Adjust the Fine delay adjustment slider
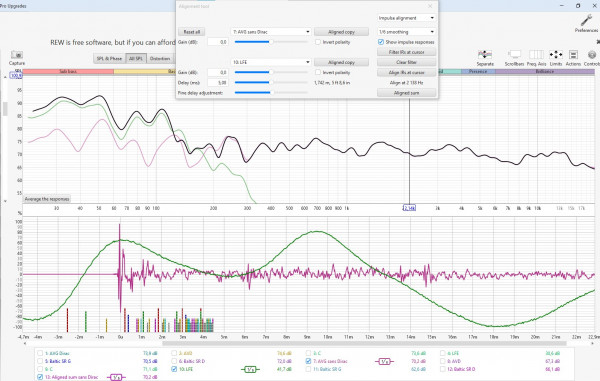This screenshot has height=381, width=600. pyautogui.click(x=271, y=93)
